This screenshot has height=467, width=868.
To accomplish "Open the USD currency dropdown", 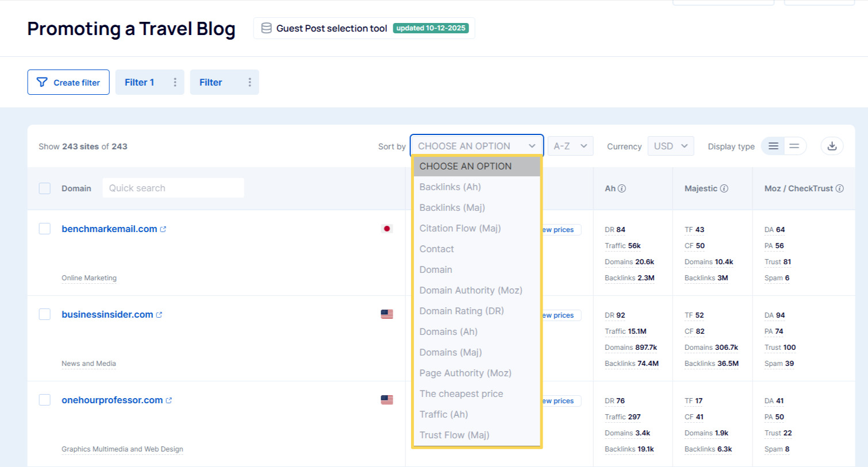I will pyautogui.click(x=670, y=146).
